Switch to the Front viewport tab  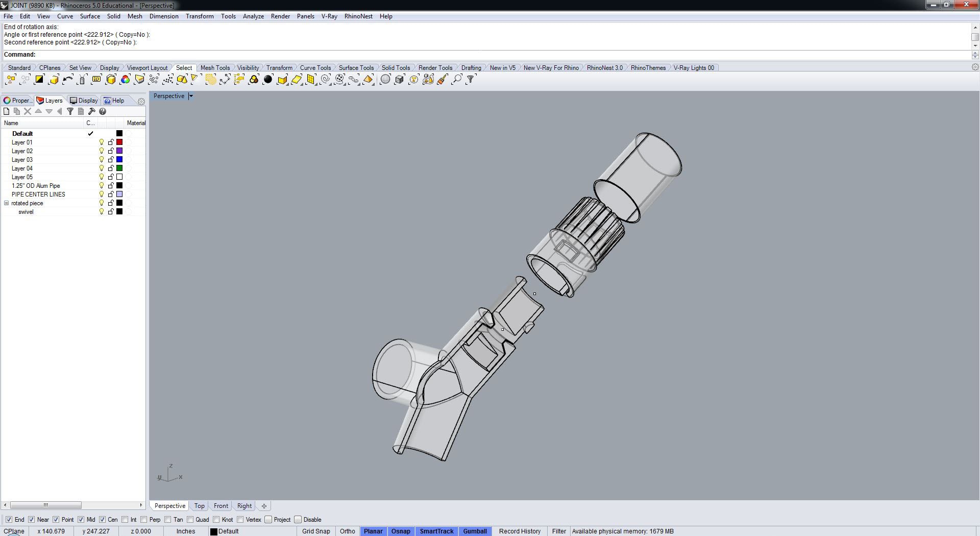tap(220, 506)
